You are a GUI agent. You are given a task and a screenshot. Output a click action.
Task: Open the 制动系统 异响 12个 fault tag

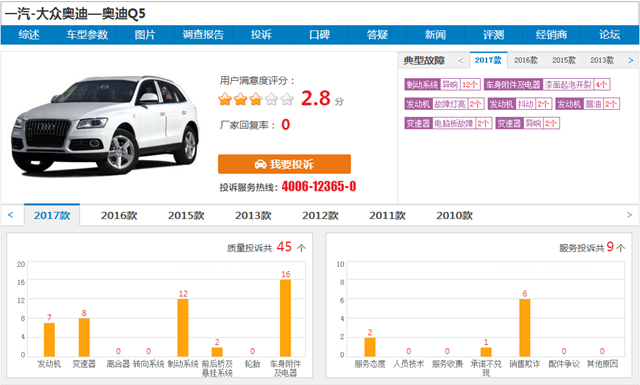pos(442,85)
